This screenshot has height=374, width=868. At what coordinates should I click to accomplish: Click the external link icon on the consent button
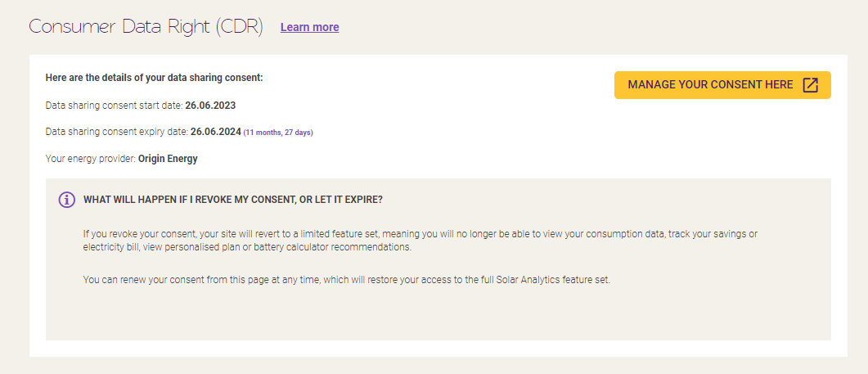[810, 85]
